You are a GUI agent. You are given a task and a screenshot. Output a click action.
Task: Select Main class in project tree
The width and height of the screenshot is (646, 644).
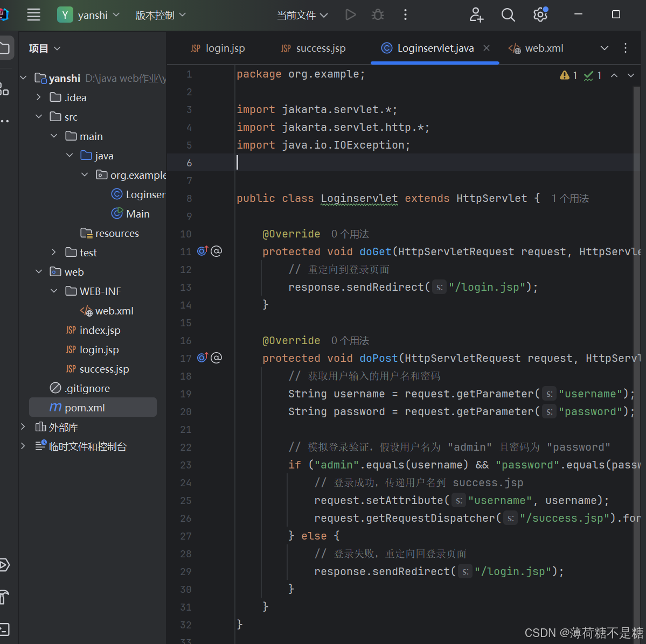point(130,214)
